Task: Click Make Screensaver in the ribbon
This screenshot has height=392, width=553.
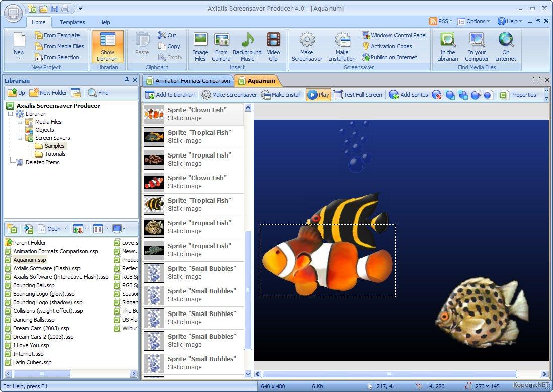Action: click(307, 47)
